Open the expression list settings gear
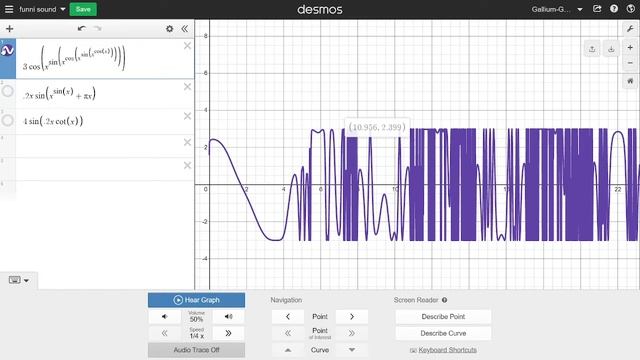Screen dimensions: 640x360 [x=169, y=29]
